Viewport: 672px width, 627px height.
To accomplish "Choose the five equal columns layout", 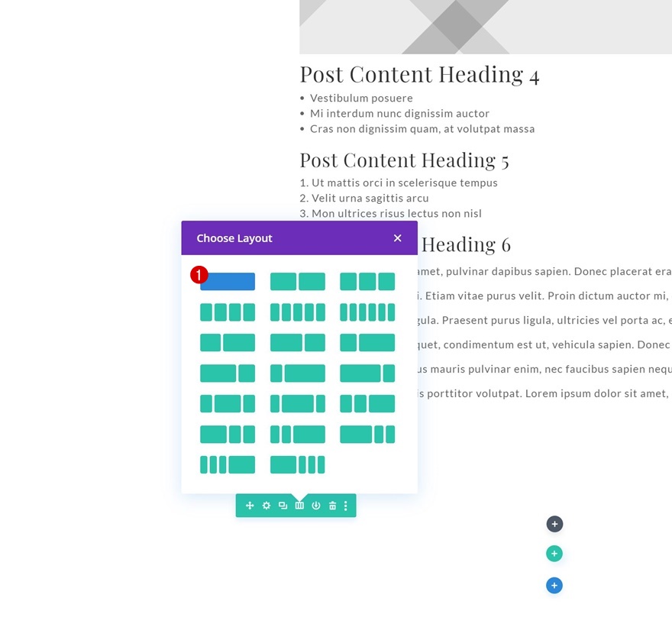I will click(x=298, y=312).
